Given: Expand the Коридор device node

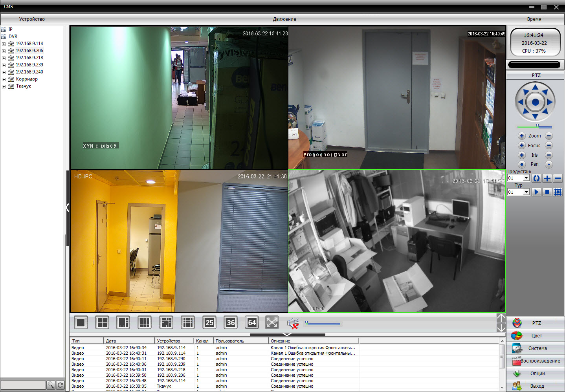Looking at the screenshot, I should click(x=4, y=79).
